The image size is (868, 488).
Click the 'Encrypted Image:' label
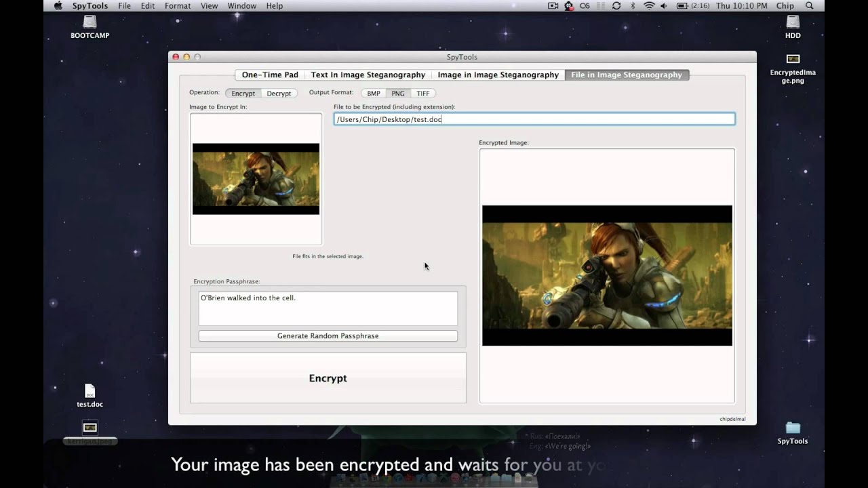pos(504,143)
